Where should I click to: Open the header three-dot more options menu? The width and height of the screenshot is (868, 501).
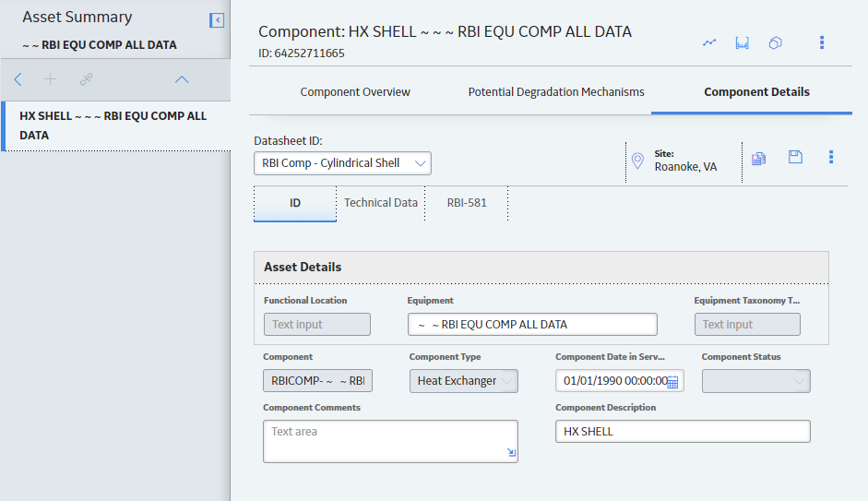tap(822, 42)
